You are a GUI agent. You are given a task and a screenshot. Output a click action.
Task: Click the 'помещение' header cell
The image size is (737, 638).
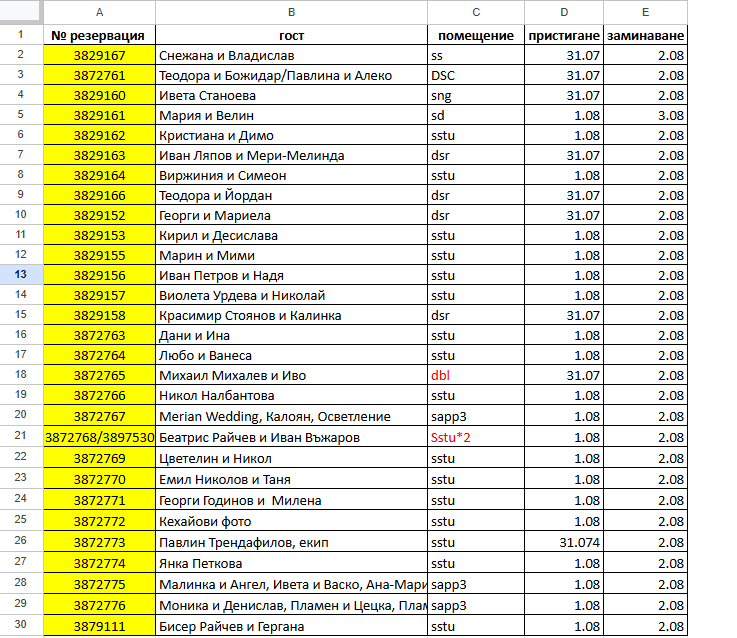coord(476,35)
